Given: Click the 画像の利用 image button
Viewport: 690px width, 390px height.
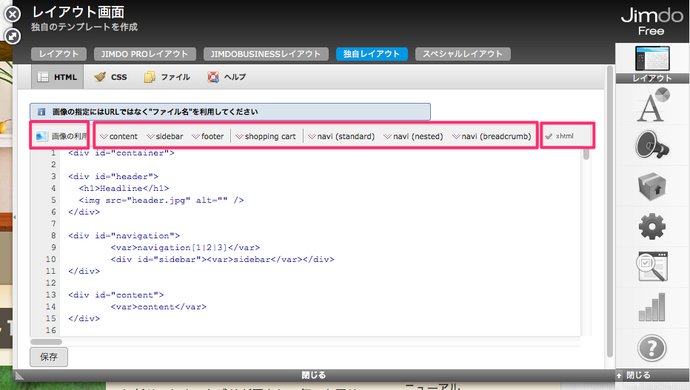Looking at the screenshot, I should (x=60, y=136).
